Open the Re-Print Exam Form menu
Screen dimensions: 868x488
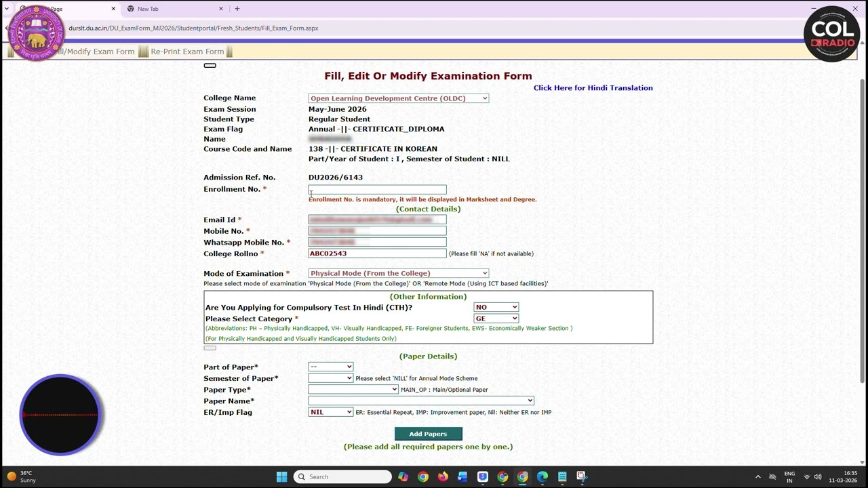[x=187, y=52]
